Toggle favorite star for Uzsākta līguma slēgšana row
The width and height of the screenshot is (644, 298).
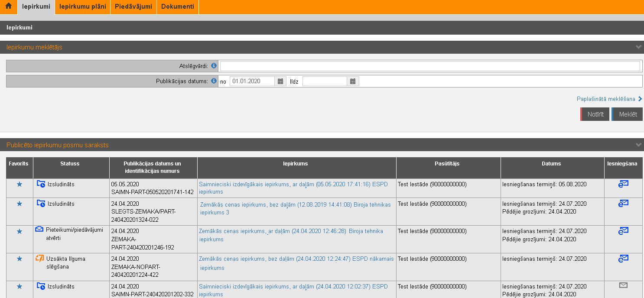[x=19, y=259]
